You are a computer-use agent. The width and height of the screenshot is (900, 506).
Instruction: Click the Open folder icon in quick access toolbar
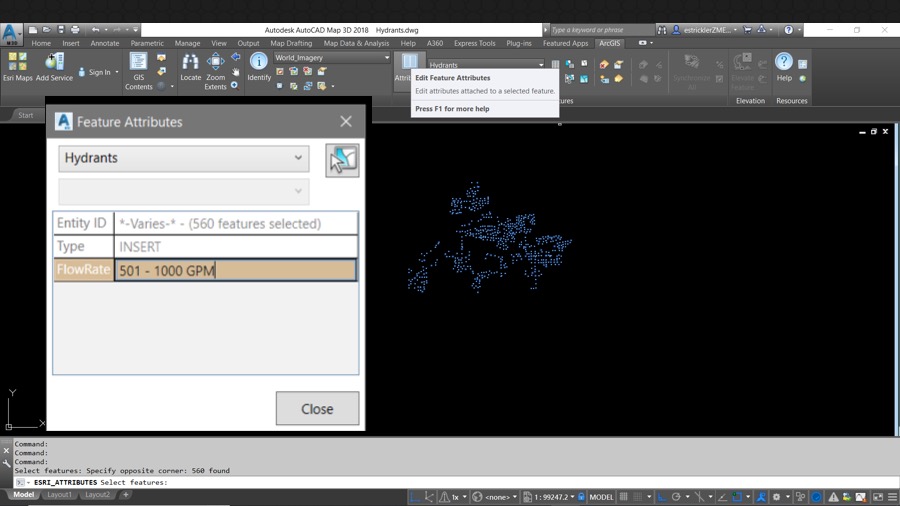pos(46,30)
